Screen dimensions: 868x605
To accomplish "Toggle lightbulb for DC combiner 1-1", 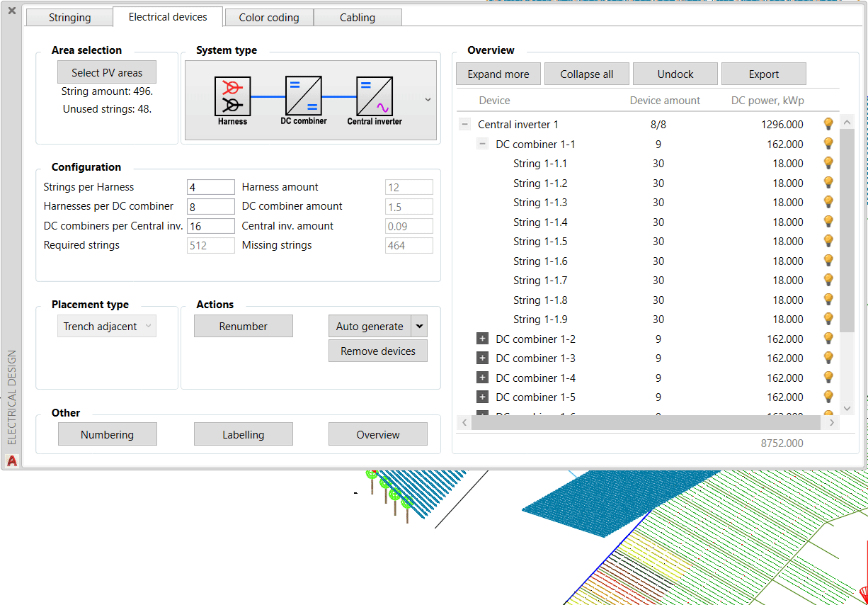I will point(828,144).
